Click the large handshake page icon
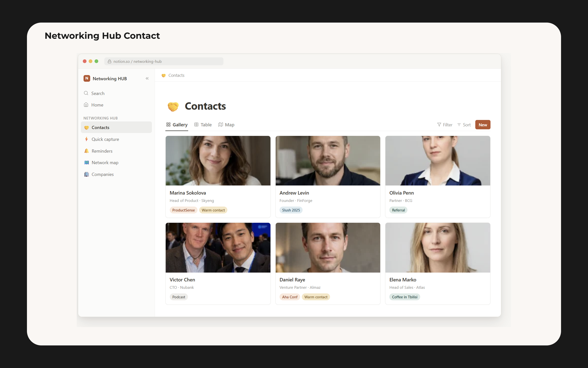Screen dimensions: 588x368 tap(173, 106)
